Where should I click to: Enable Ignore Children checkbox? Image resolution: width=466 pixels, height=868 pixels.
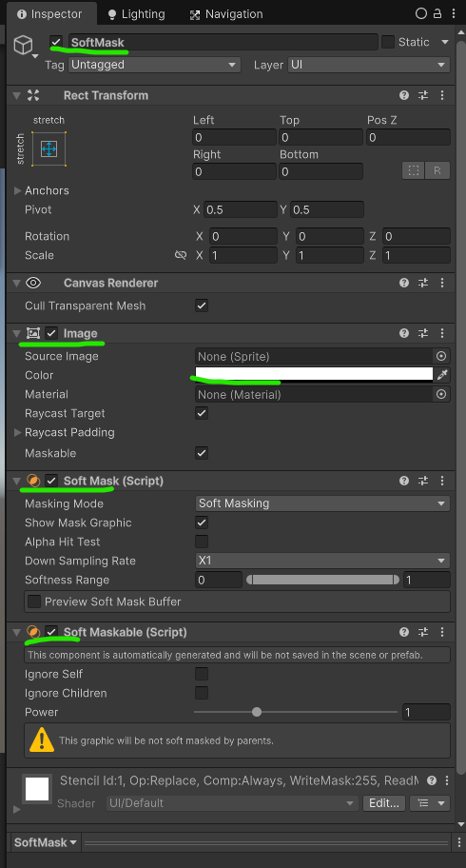click(202, 693)
